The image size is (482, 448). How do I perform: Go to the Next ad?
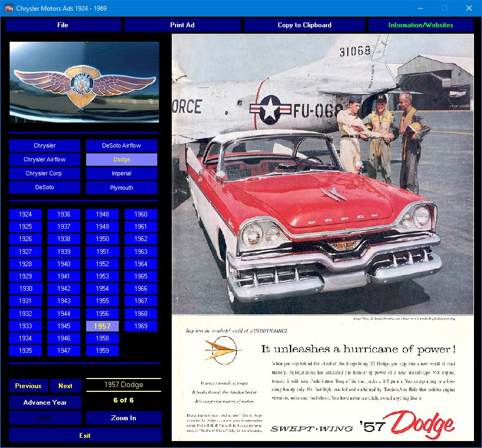click(65, 386)
